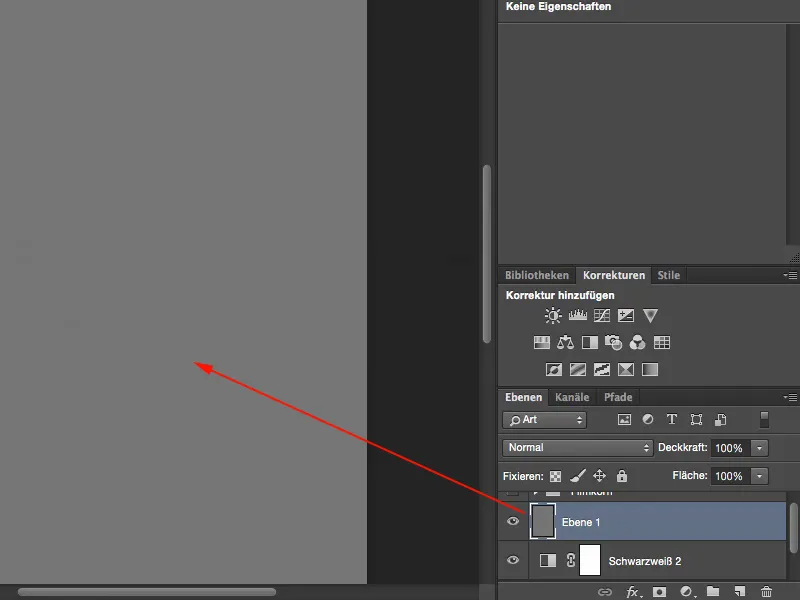Open the fx layer style menu
800x600 pixels.
(633, 592)
